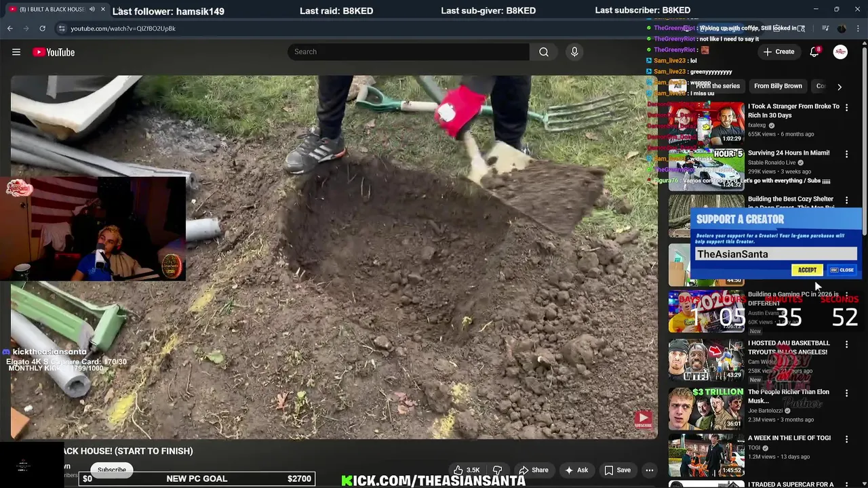Open 'A WEEK IN THE LIFE OF TOGI' thumbnail
Screen dimensions: 868x488
(x=706, y=455)
